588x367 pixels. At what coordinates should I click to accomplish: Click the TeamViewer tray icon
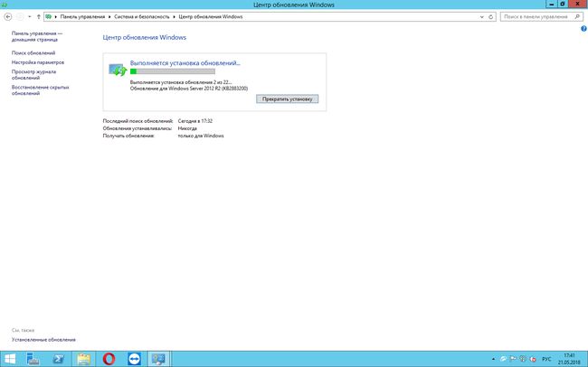(x=503, y=359)
